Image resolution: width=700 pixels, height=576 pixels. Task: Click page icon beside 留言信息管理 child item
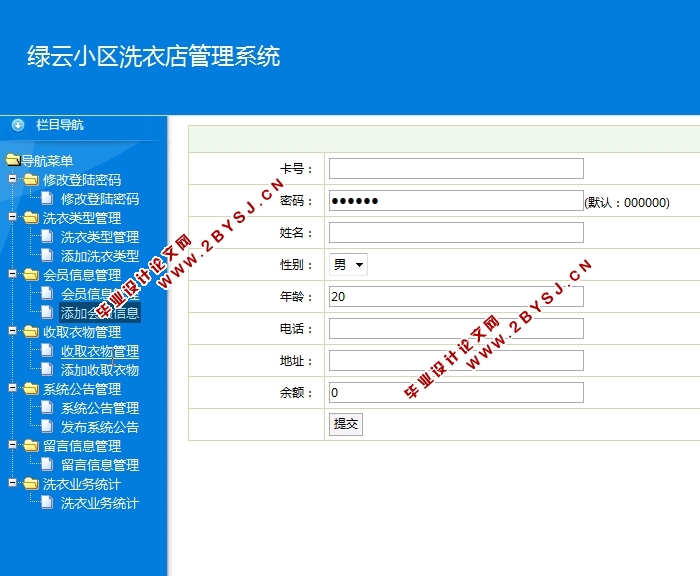click(x=47, y=464)
